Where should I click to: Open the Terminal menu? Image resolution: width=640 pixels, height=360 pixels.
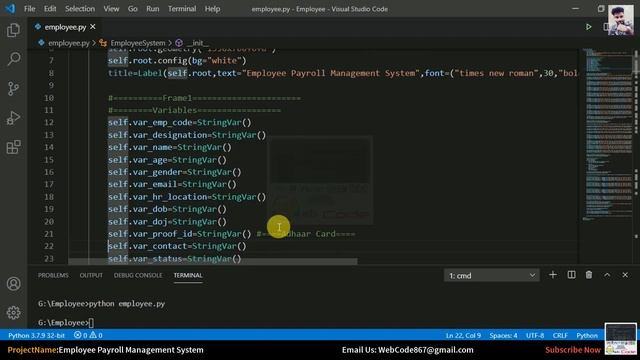182,9
